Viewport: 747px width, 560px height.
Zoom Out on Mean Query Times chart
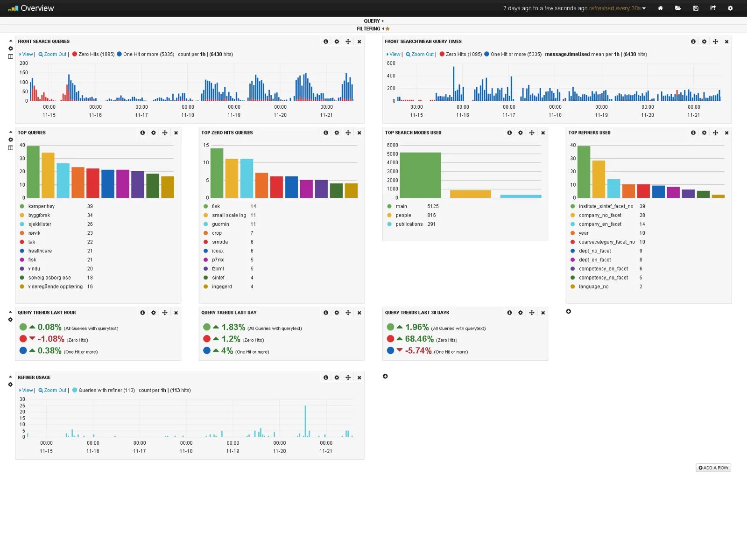tap(420, 54)
